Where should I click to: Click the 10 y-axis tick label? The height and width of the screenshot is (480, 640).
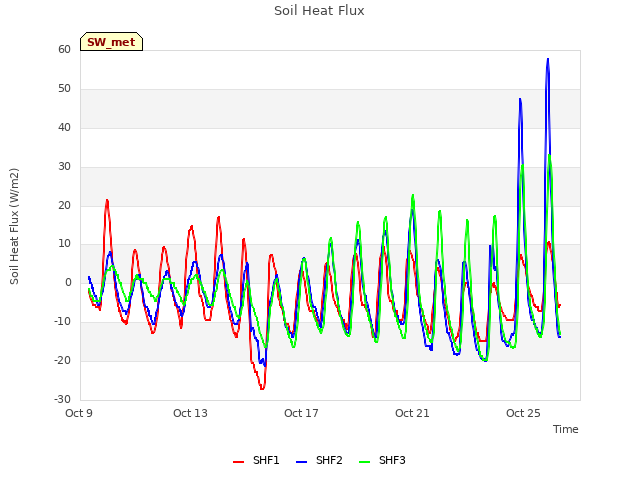tap(64, 244)
